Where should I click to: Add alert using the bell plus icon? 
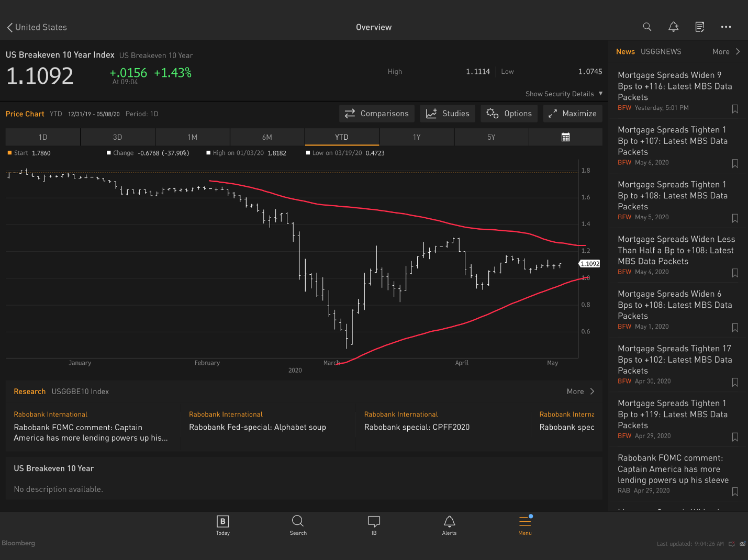673,27
